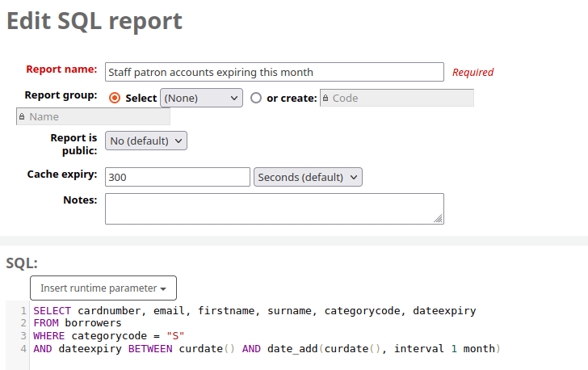588x370 pixels.
Task: Click the "S" string in WHERE clause
Action: (175, 335)
